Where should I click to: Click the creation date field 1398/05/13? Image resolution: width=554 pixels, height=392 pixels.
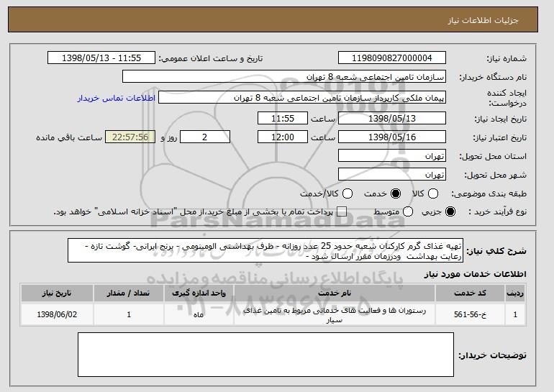[x=392, y=118]
